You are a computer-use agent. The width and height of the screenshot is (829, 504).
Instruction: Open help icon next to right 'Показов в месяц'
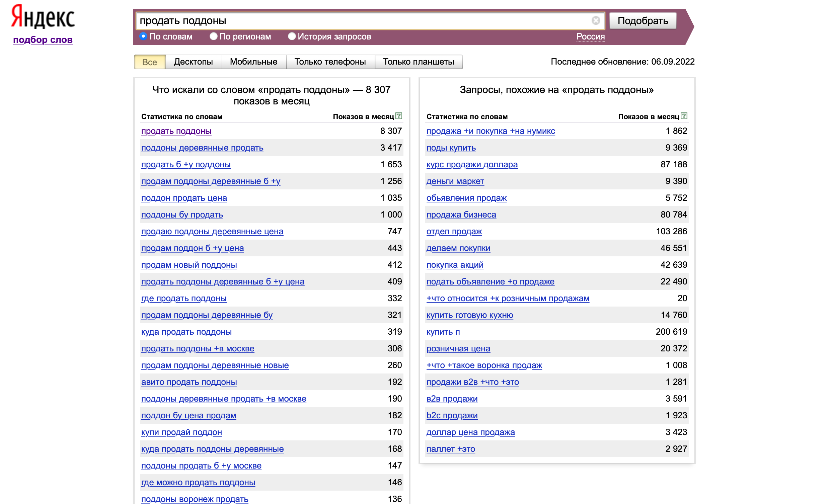coord(684,116)
